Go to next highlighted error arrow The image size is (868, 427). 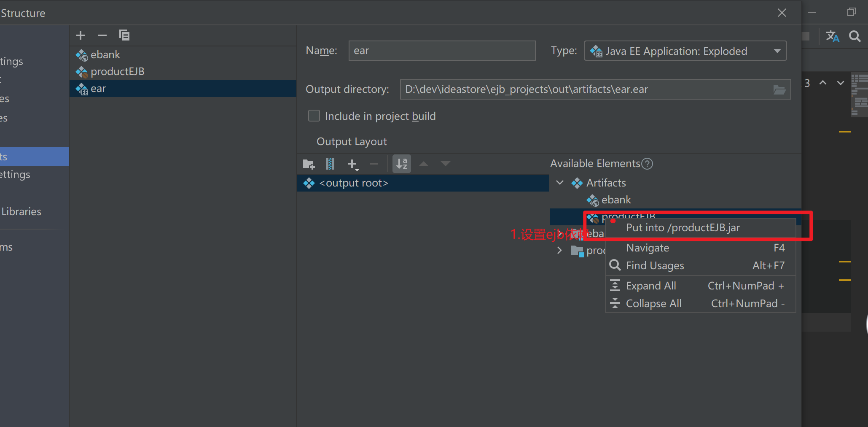pos(841,83)
